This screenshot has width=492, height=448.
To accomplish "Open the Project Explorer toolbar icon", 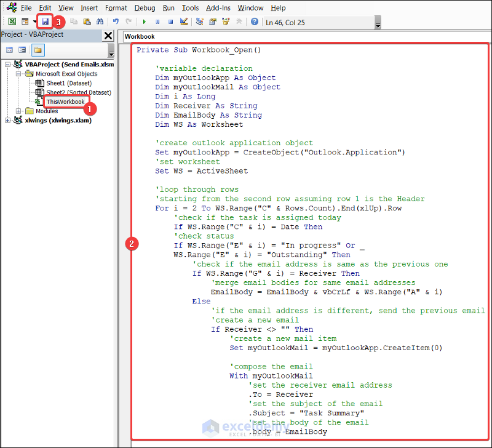I will click(199, 22).
